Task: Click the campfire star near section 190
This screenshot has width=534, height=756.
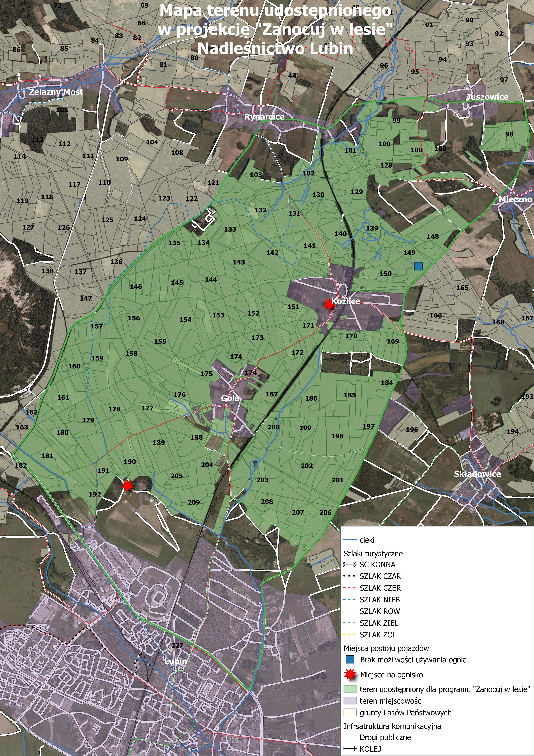Action: 127,485
